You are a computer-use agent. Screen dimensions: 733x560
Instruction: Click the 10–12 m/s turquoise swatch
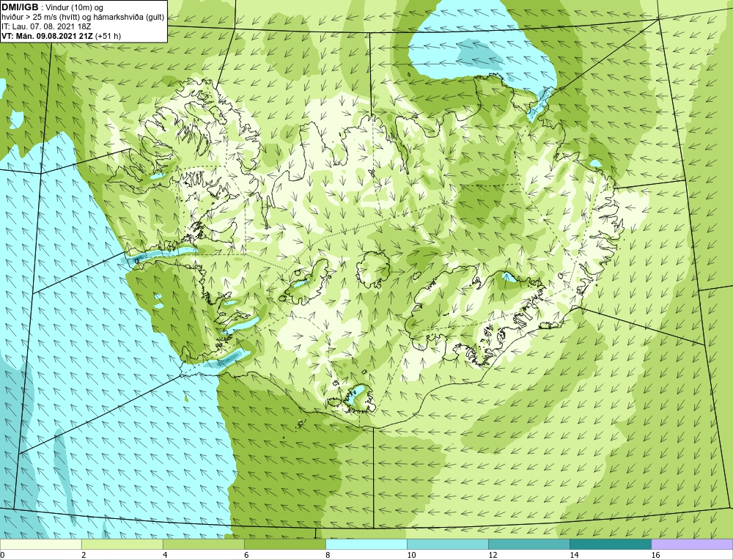point(447,545)
